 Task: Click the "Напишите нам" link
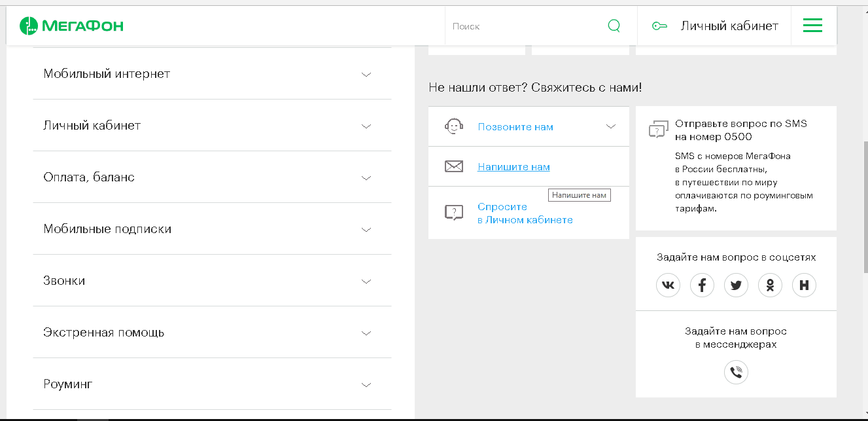click(513, 167)
